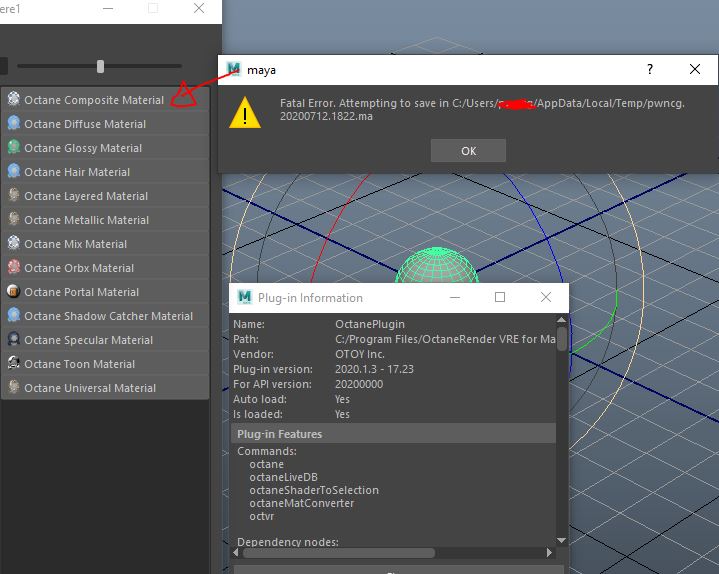
Task: Minimize the Plug-in Information window
Action: pos(455,297)
